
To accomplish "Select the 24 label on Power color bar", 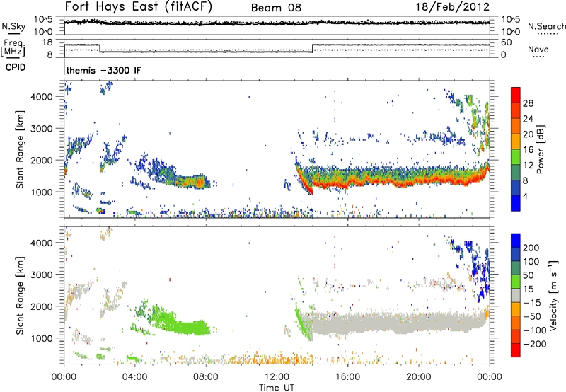I will (528, 119).
